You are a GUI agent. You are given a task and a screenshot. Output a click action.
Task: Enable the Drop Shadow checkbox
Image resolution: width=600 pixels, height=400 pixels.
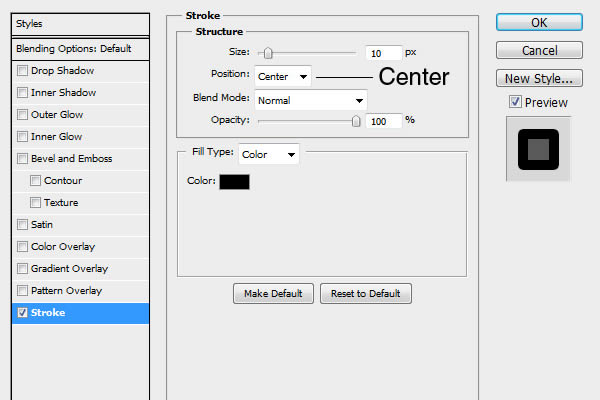22,70
